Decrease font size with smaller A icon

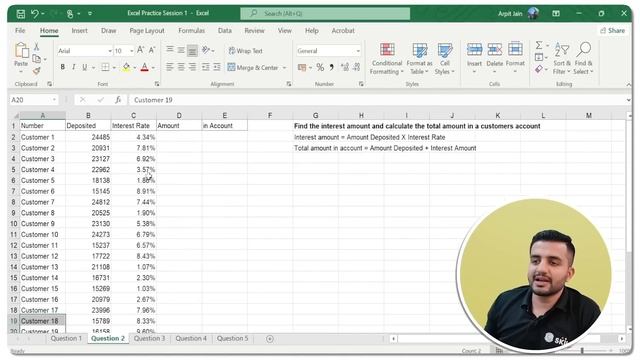coord(152,50)
